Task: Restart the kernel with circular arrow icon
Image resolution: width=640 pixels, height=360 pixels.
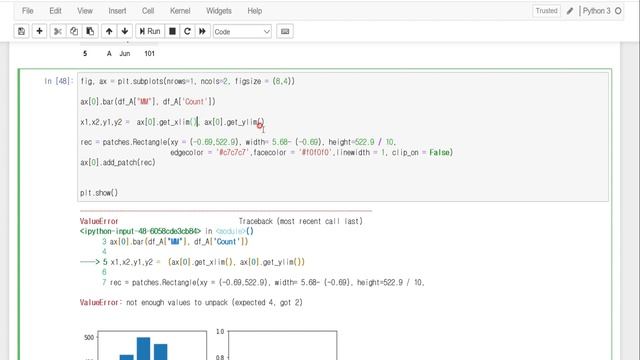Action: point(187,31)
